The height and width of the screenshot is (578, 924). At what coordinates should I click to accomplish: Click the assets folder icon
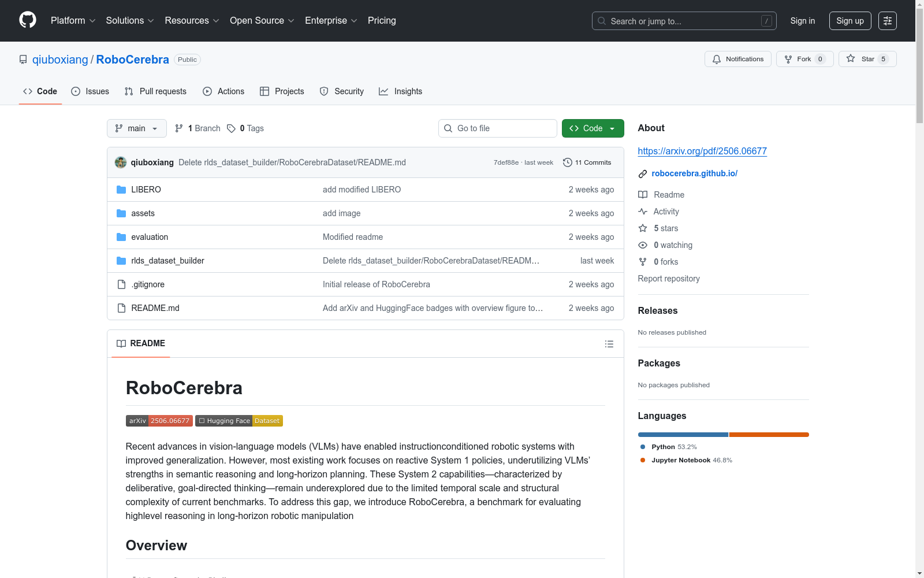(121, 213)
